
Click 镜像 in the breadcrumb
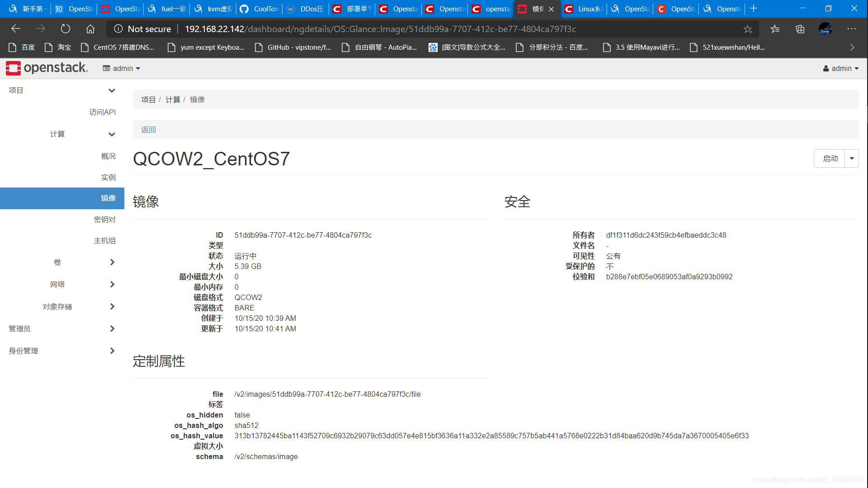pos(197,99)
